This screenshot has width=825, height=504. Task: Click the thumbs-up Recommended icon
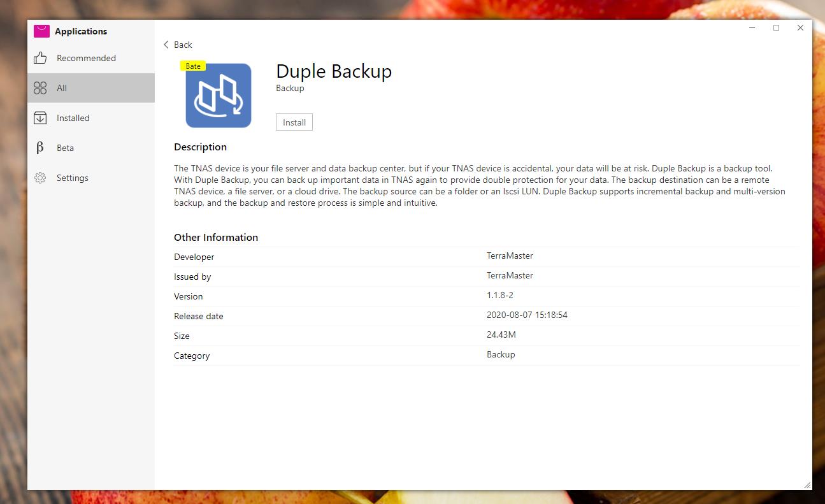click(40, 58)
